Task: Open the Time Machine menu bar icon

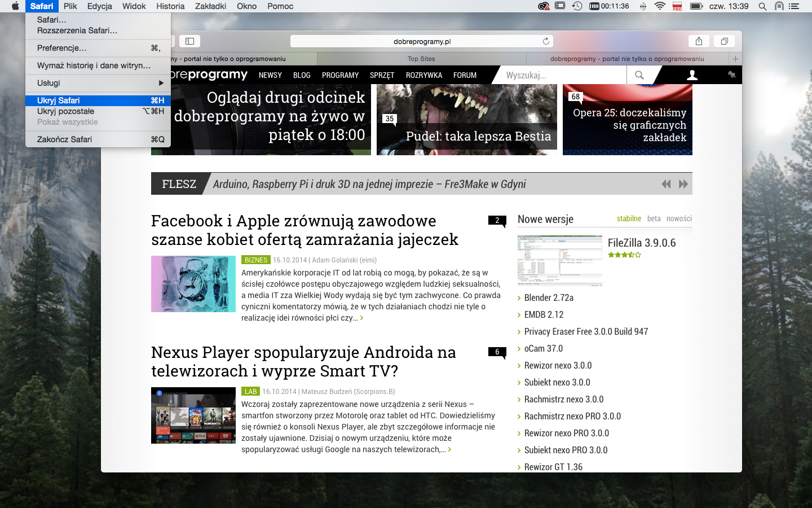Action: point(577,6)
